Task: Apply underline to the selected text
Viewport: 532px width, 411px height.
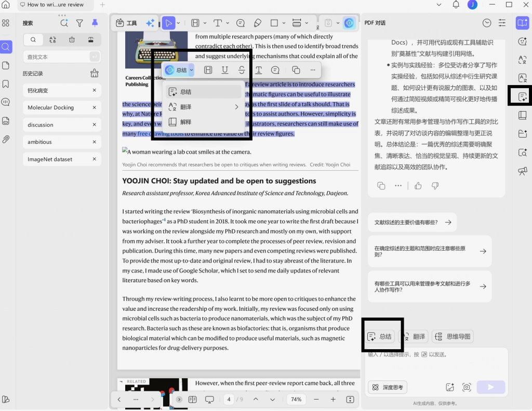Action: pos(224,70)
